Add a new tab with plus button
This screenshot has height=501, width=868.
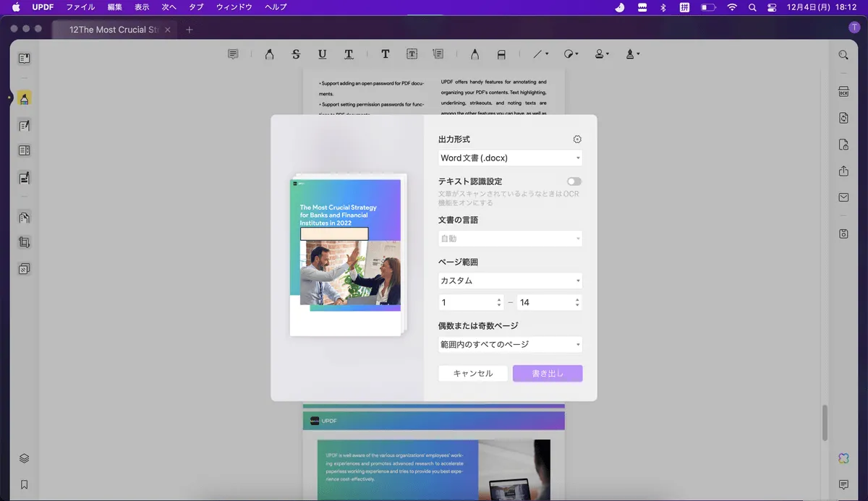[x=190, y=30]
